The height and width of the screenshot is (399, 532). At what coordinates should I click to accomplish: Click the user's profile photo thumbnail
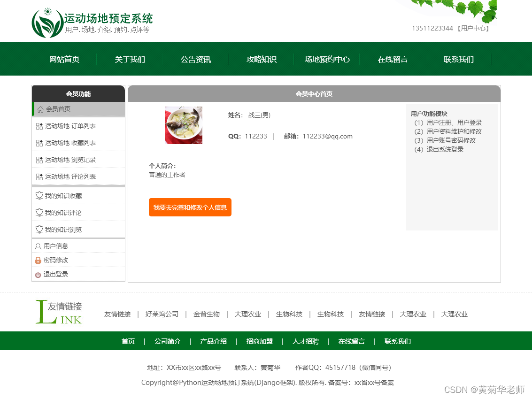pyautogui.click(x=183, y=125)
